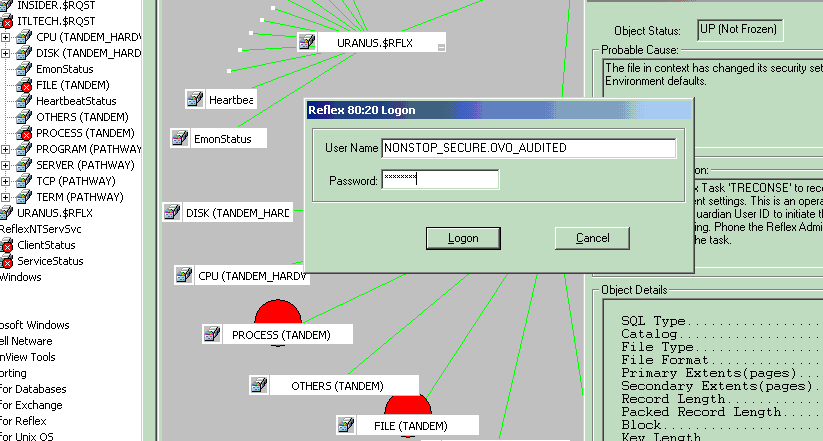Click the OTHERS (TANDEM) map node icon

259,385
